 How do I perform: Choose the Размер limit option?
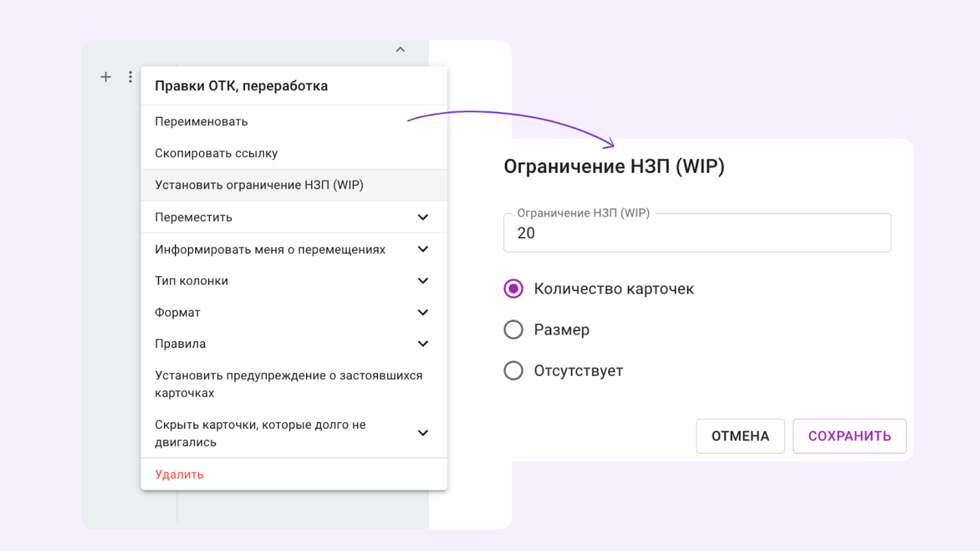(513, 329)
